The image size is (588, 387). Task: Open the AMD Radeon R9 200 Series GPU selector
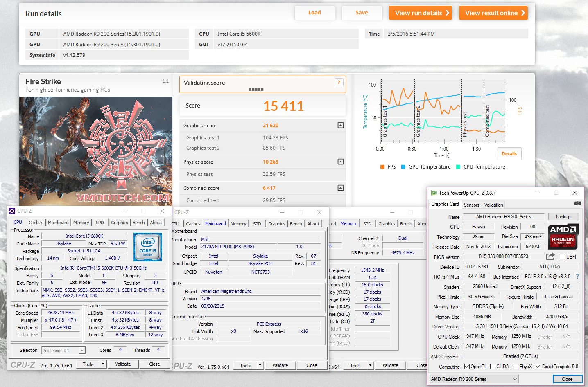[474, 379]
